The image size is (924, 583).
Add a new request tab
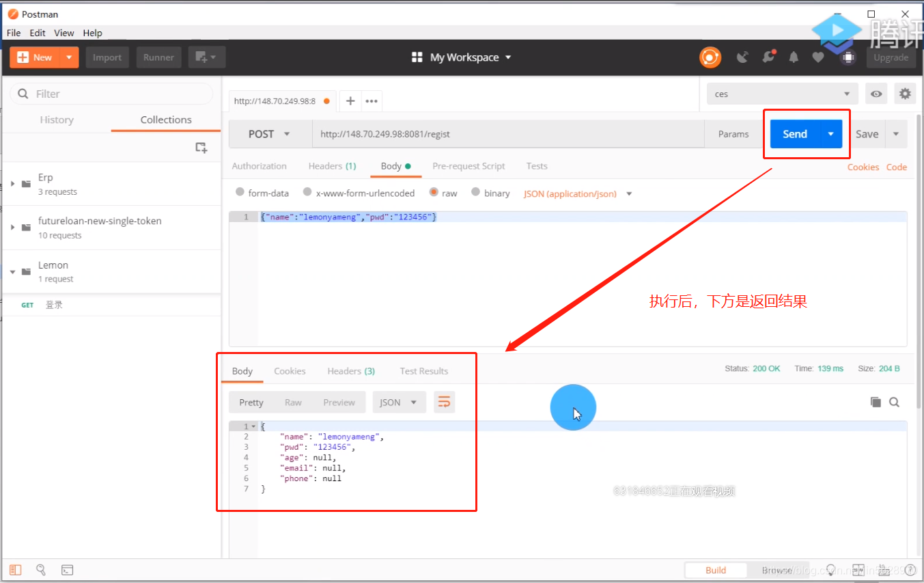point(350,100)
